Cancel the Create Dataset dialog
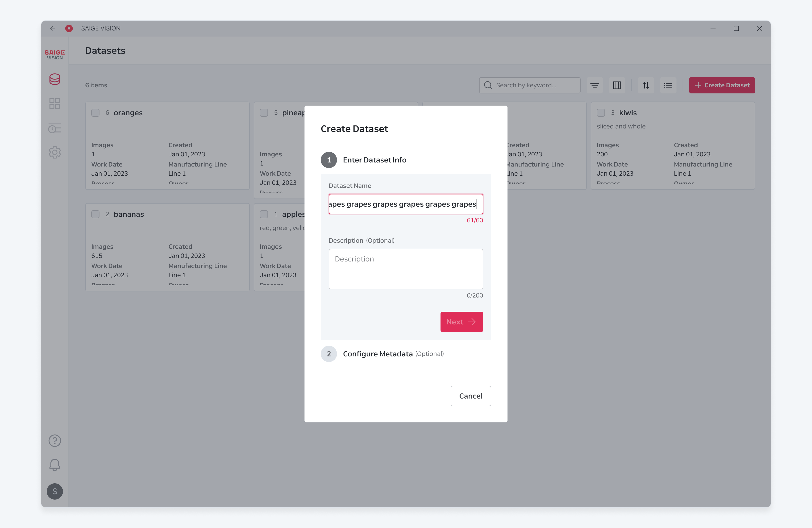Viewport: 812px width, 528px height. (471, 396)
